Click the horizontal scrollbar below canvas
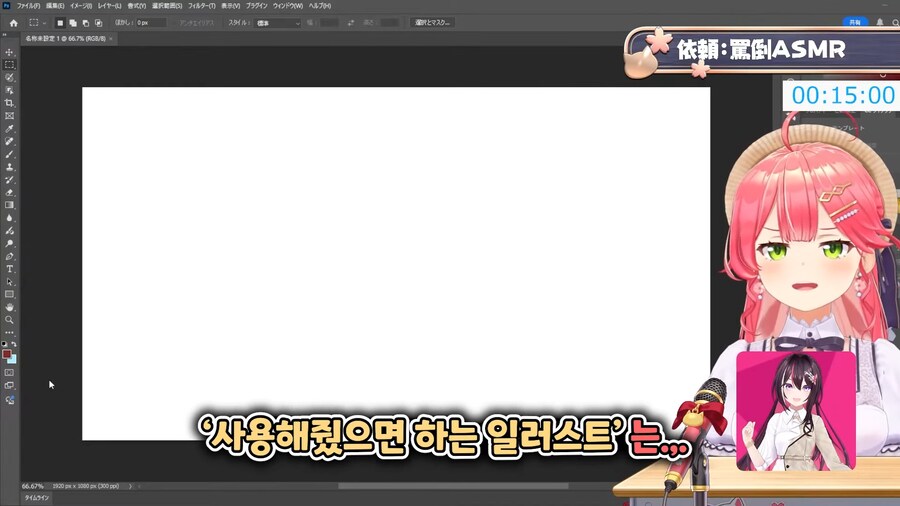 [453, 486]
